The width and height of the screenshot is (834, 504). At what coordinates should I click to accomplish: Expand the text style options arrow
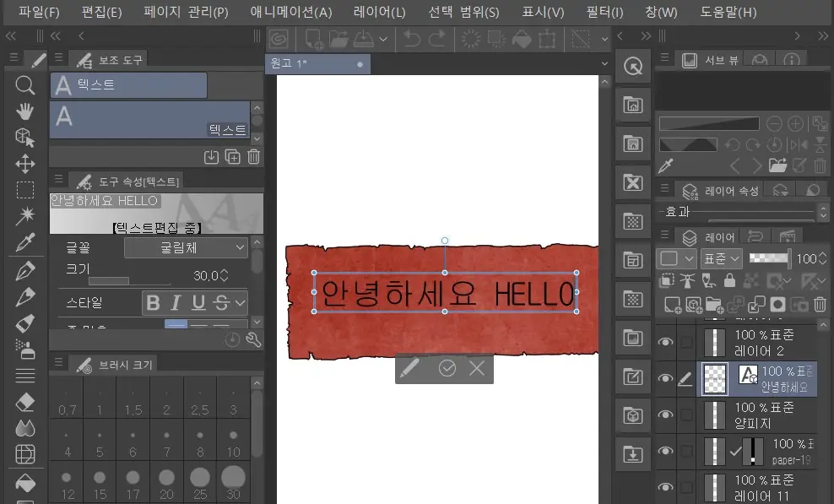coord(241,302)
